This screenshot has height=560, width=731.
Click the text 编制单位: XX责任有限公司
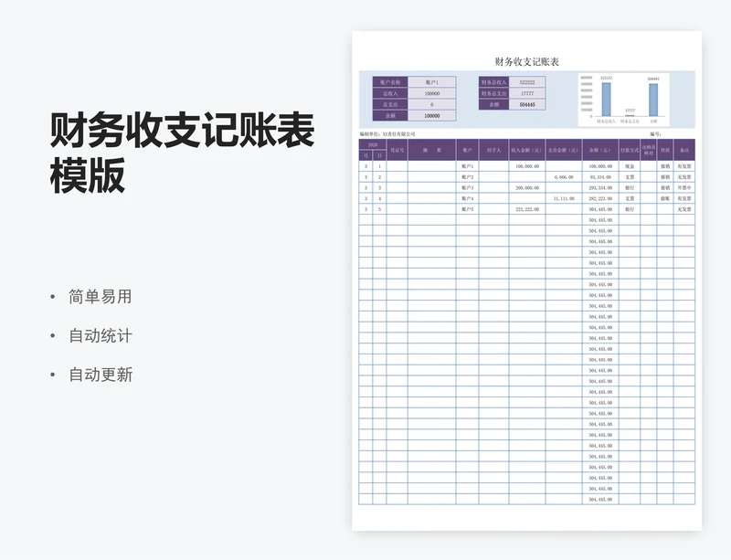(x=387, y=133)
